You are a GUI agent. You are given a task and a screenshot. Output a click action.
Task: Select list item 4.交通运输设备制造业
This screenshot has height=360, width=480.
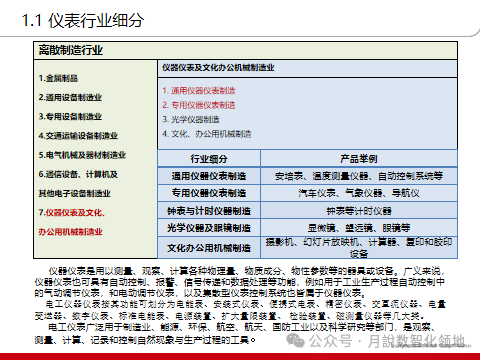(x=78, y=136)
